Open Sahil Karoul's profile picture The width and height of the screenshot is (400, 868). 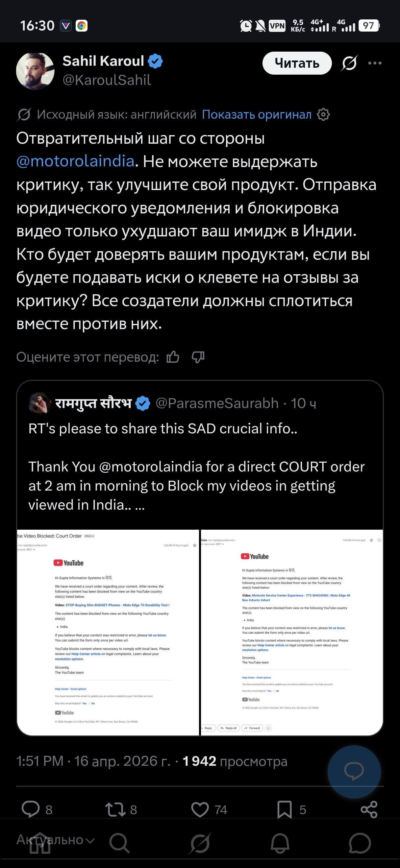click(36, 71)
